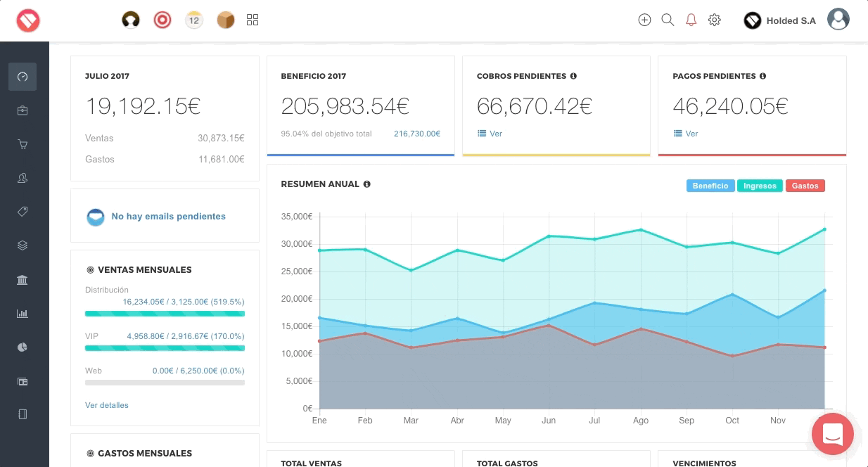Click the plus circle add icon

pos(644,20)
